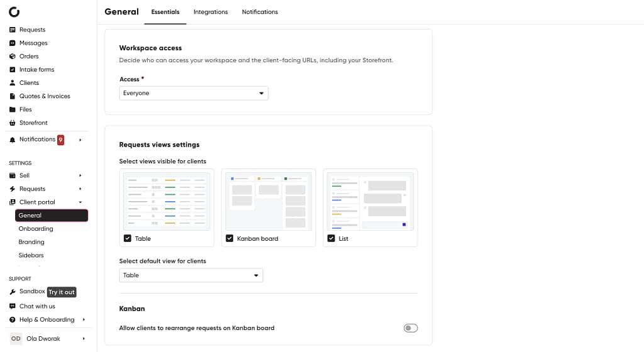Click the OD user avatar
This screenshot has width=644, height=352.
[16, 338]
